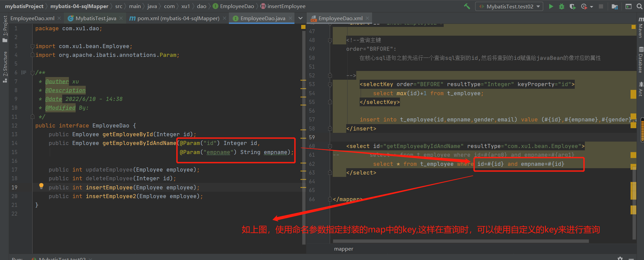
Task: Click the lightbulb intention icon on line 19
Action: 41,186
